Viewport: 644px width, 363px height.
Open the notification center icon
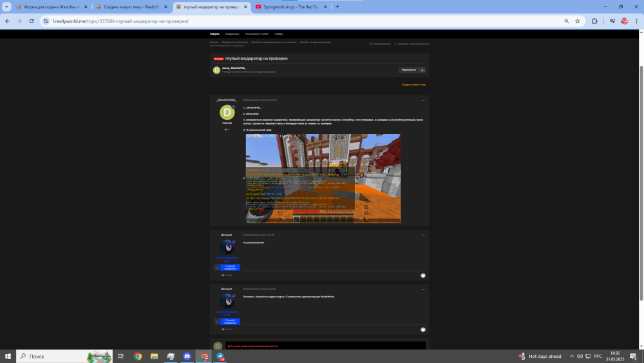tap(634, 356)
